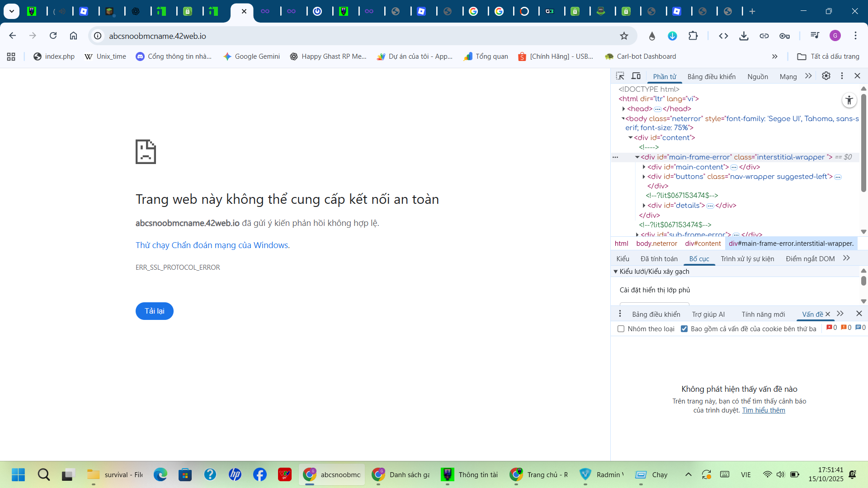The width and height of the screenshot is (868, 488).
Task: Click the Chrome downloads icon in the toolbar
Action: click(744, 36)
